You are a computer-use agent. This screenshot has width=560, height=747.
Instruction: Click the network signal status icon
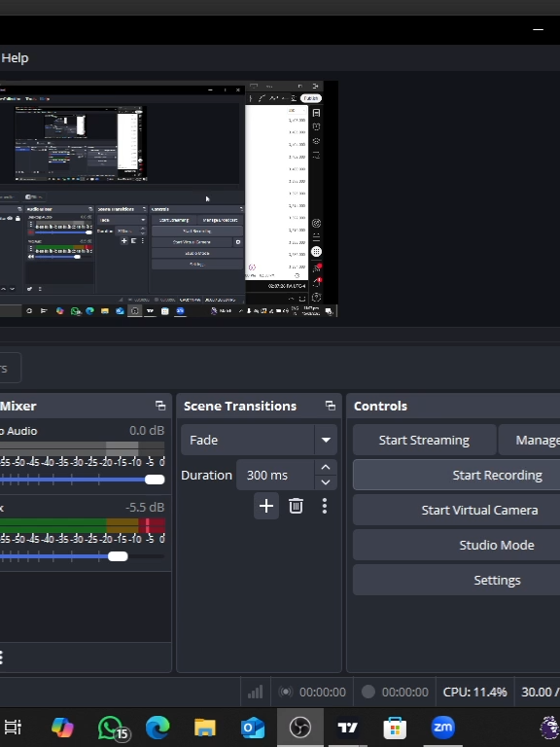coord(256,692)
